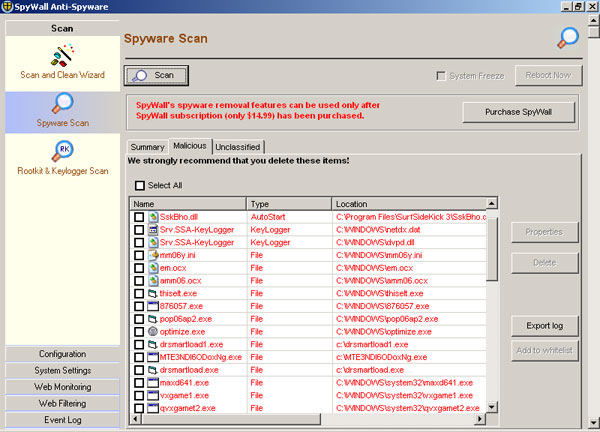
Task: Check the box for SskBho.dll
Action: [x=139, y=217]
